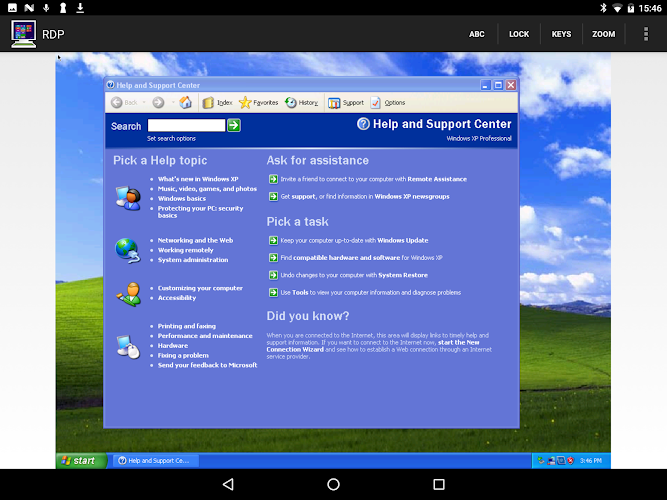Open the Back history dropdown arrow
The height and width of the screenshot is (500, 667).
(144, 103)
